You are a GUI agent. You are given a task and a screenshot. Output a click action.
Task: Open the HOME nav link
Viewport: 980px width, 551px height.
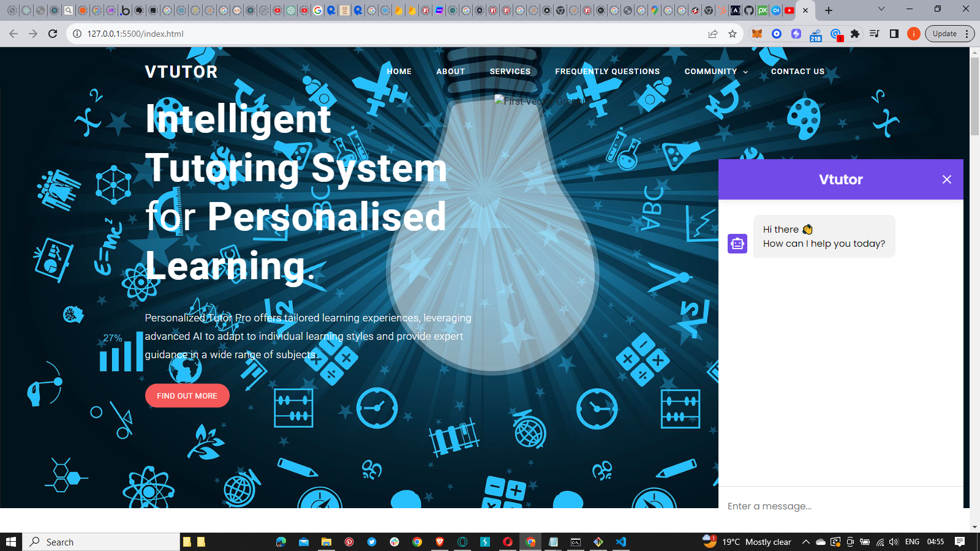click(399, 72)
